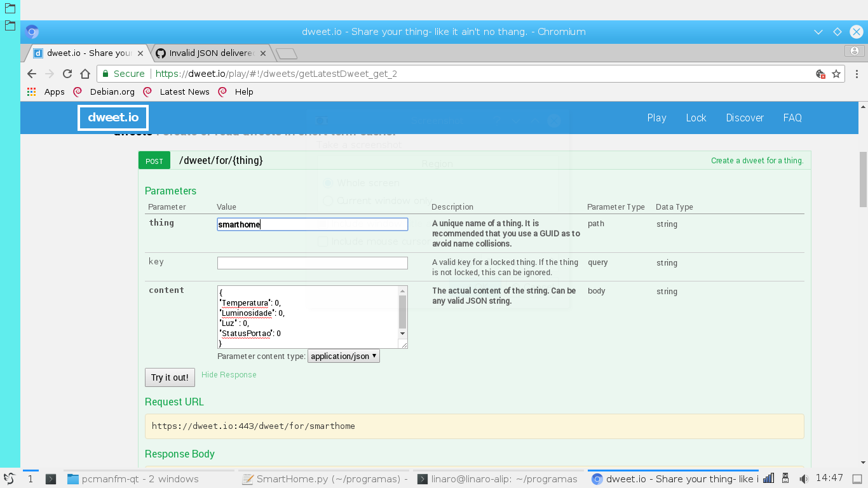Reload the dweet.io page
Image resolution: width=868 pixels, height=488 pixels.
[x=67, y=74]
